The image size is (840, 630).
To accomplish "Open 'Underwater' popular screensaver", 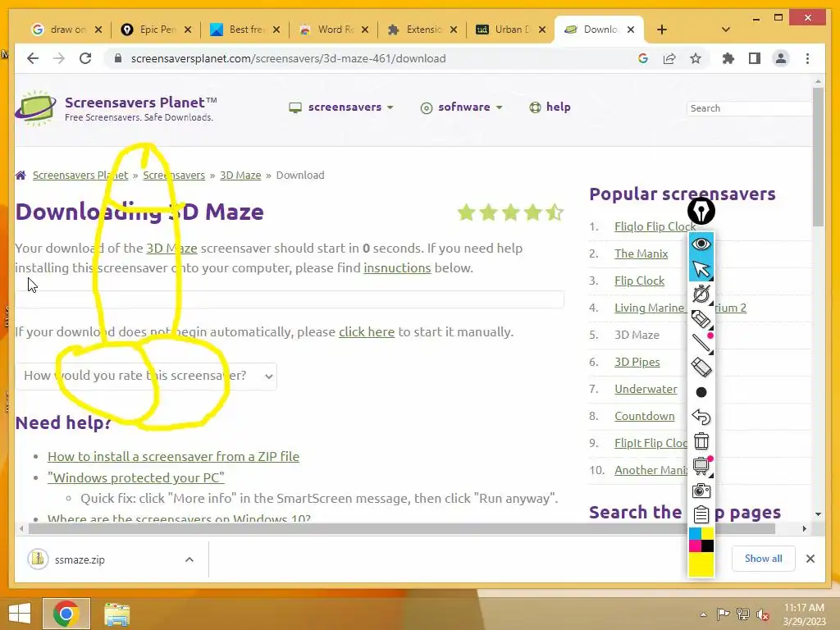I will point(646,389).
